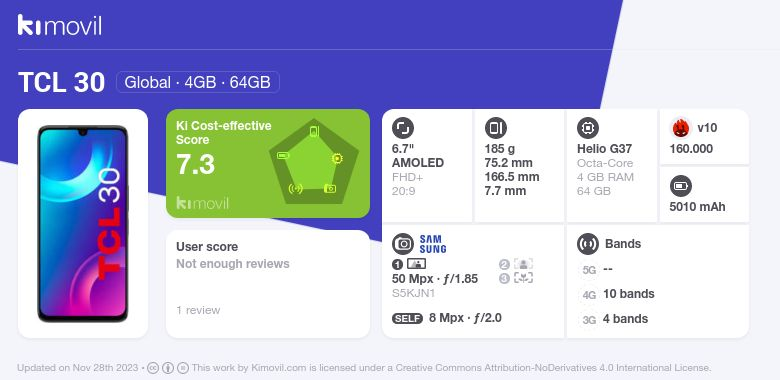Click the Ki Cost-effective Score 7.3 card
Viewport: 780px width, 380px height.
tap(268, 164)
